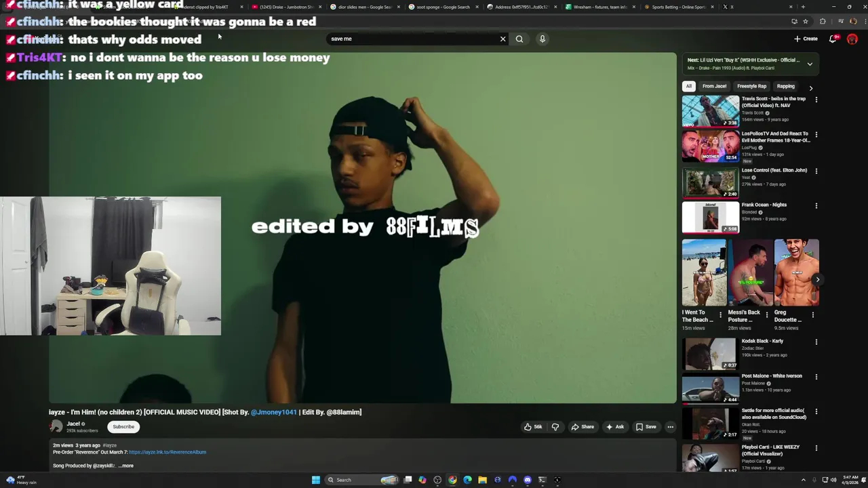The height and width of the screenshot is (488, 868).
Task: Open YouTube notifications bell
Action: click(x=833, y=39)
